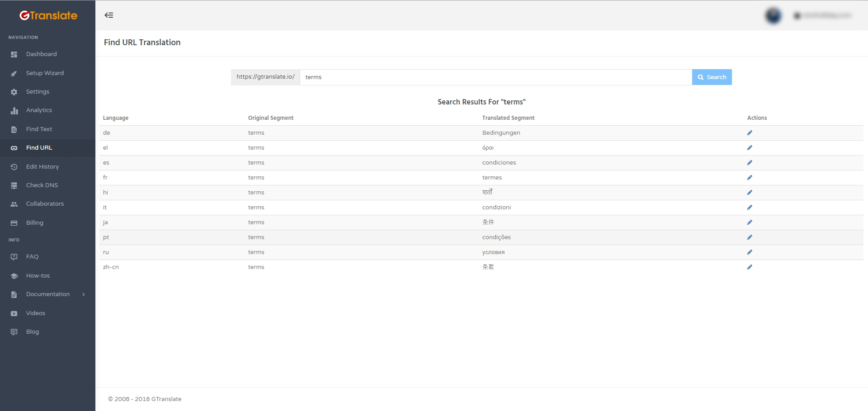Click the URL search input field
The height and width of the screenshot is (411, 868).
(x=495, y=77)
